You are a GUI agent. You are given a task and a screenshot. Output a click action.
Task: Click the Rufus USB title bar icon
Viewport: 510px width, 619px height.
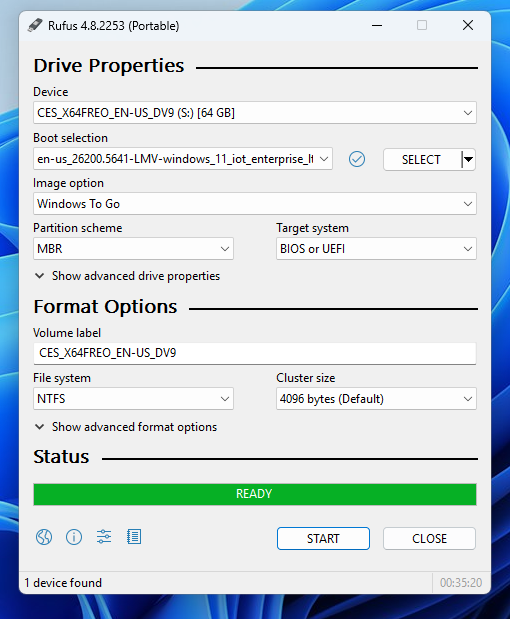[35, 25]
